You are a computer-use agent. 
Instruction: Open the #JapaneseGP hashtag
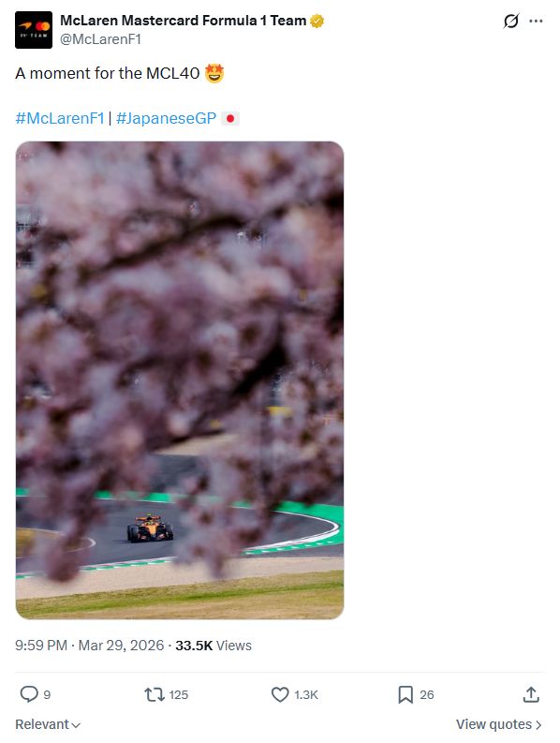click(167, 118)
